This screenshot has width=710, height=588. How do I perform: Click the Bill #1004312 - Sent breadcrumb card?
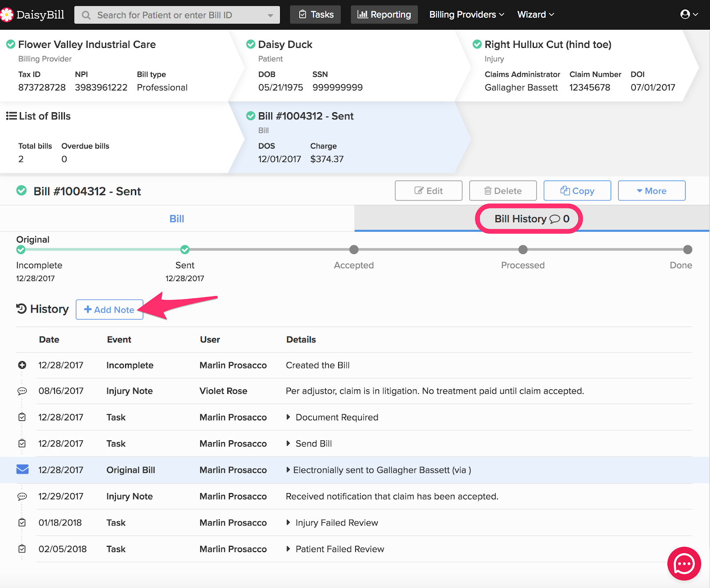(x=349, y=137)
